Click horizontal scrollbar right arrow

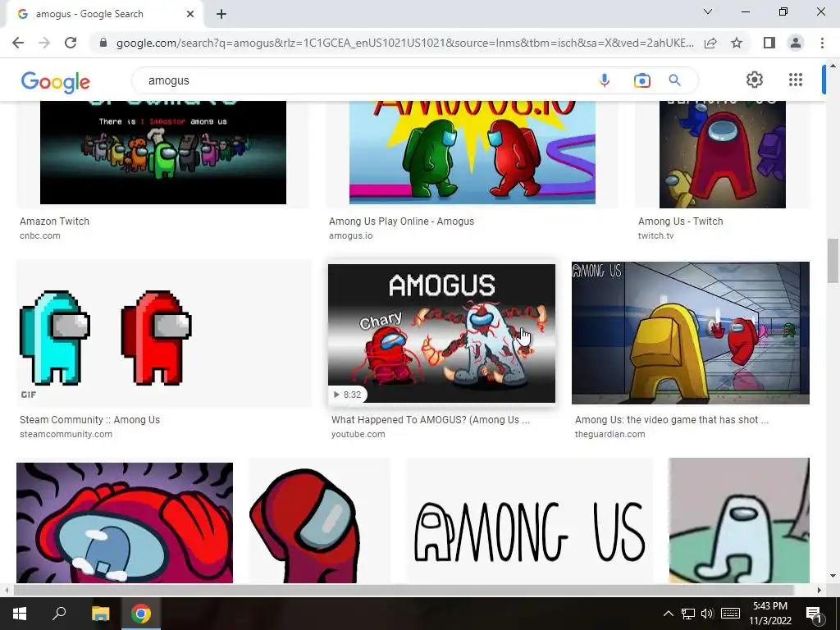(819, 591)
